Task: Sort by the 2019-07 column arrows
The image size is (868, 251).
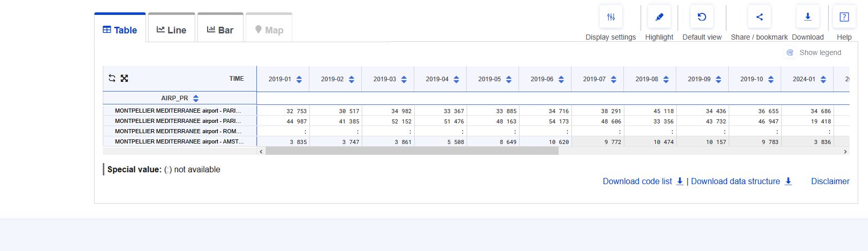Action: tap(614, 79)
